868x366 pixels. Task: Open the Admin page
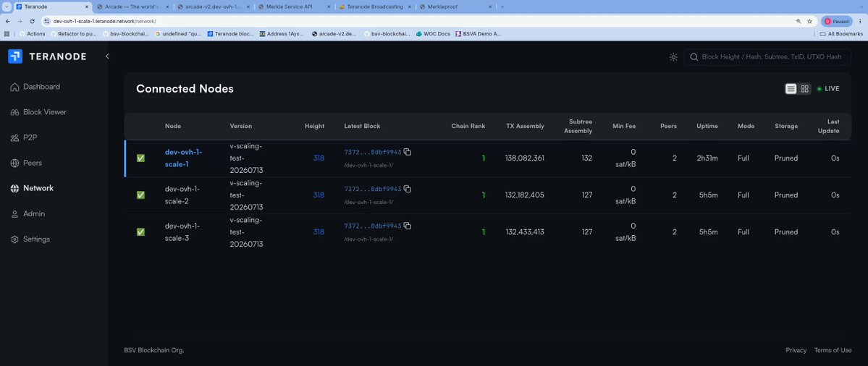[28, 214]
